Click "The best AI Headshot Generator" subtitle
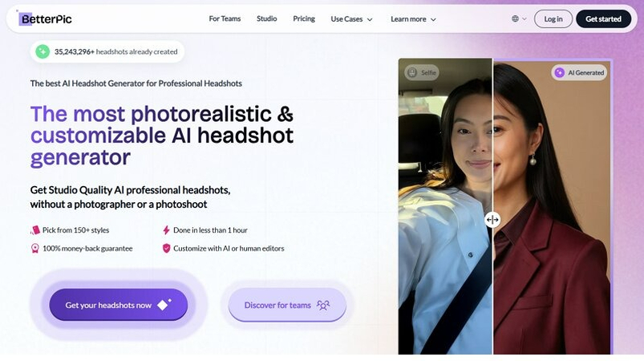Viewport: 644px width, 361px height. click(x=136, y=83)
